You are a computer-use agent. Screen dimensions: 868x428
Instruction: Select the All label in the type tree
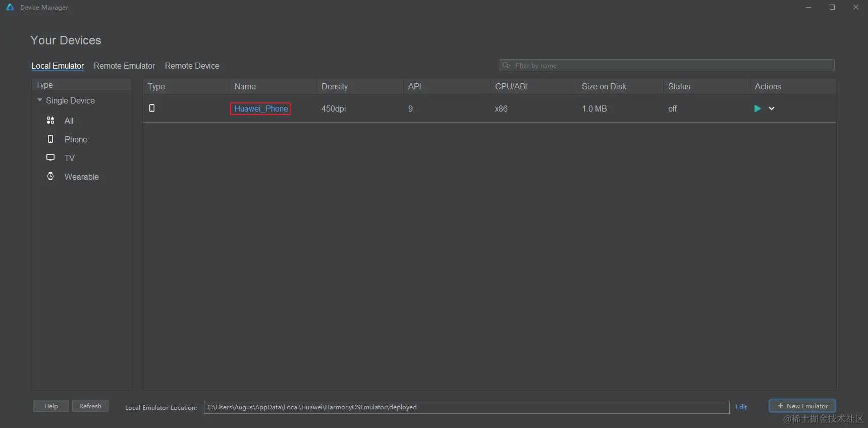(x=69, y=121)
